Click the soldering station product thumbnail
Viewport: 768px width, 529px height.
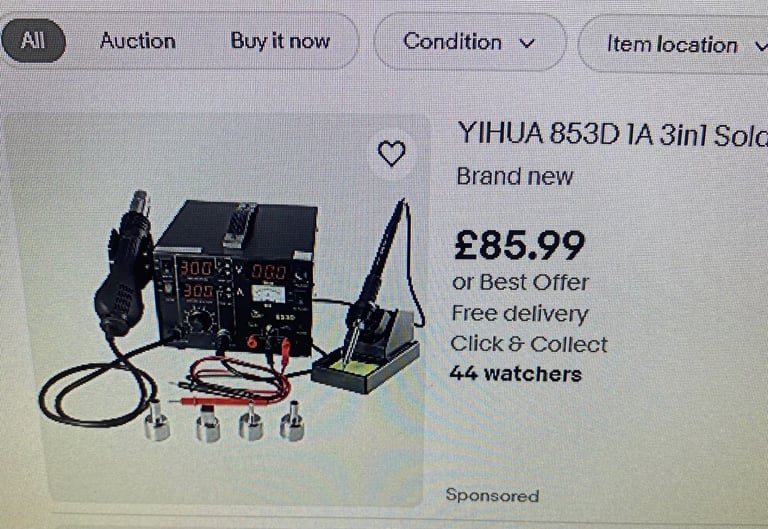click(x=215, y=310)
